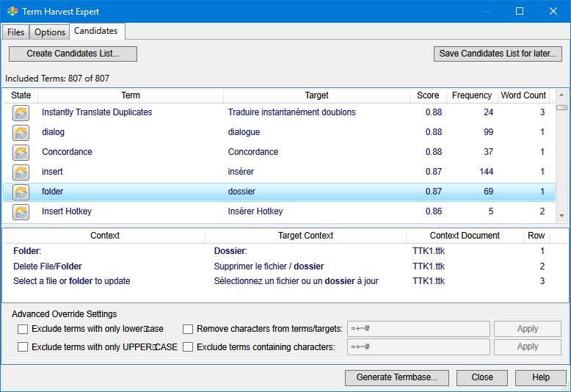Enable Exclude terms with only UPPERCASE
This screenshot has height=392, width=571.
23,346
